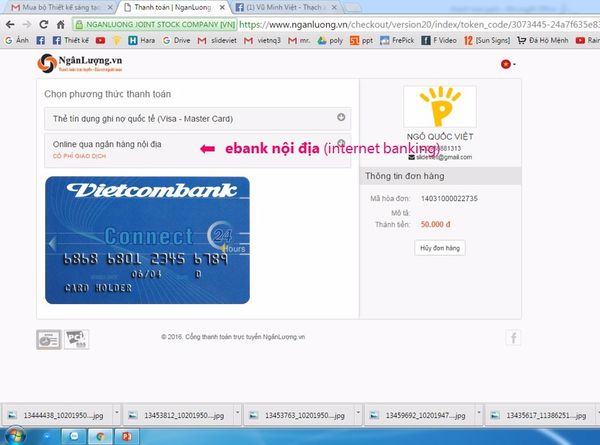Open the ppt bookmark

362,40
